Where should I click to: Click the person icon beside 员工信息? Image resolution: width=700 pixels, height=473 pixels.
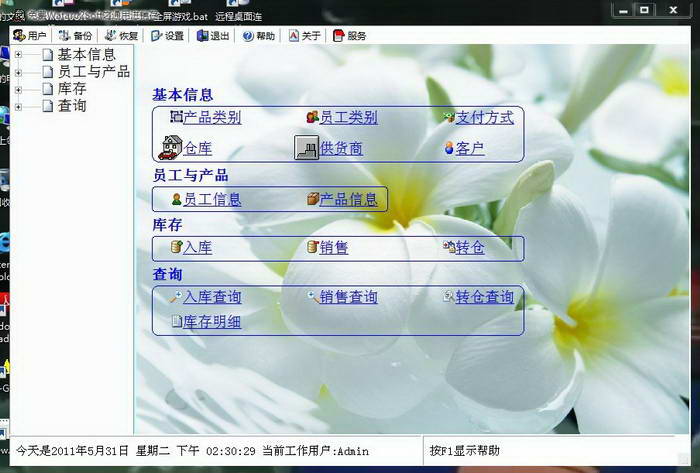click(177, 199)
